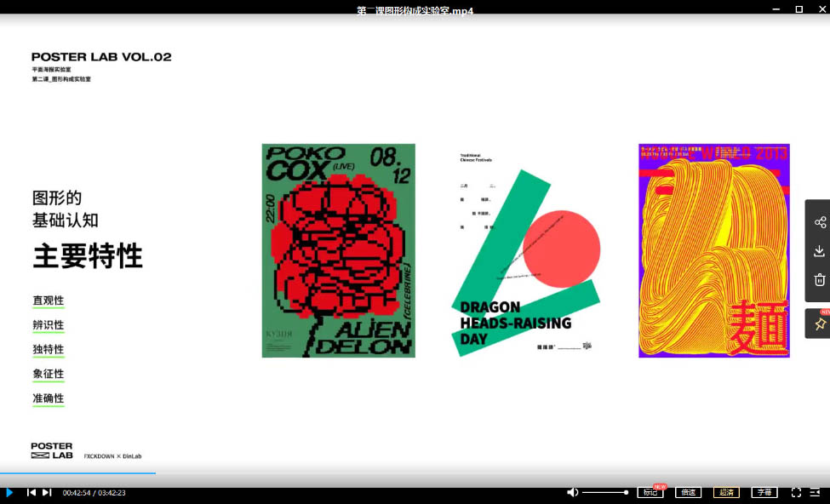Click the 辨识性 list item

click(49, 325)
